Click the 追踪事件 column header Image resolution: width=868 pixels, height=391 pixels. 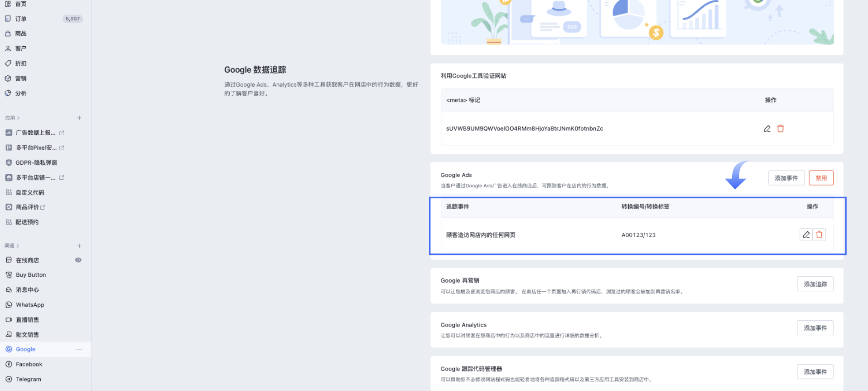(x=458, y=207)
